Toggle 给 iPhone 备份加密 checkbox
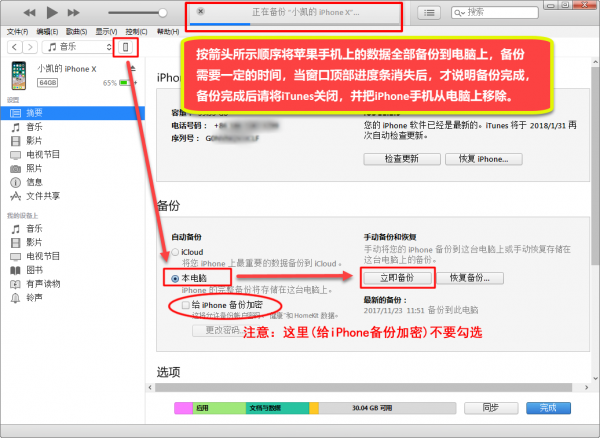Viewport: 600px width, 438px height. pos(182,303)
